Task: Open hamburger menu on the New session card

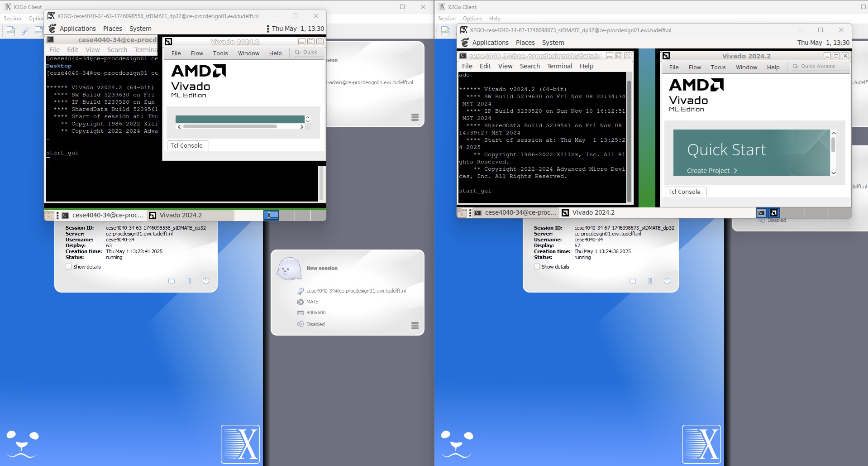Action: tap(415, 326)
